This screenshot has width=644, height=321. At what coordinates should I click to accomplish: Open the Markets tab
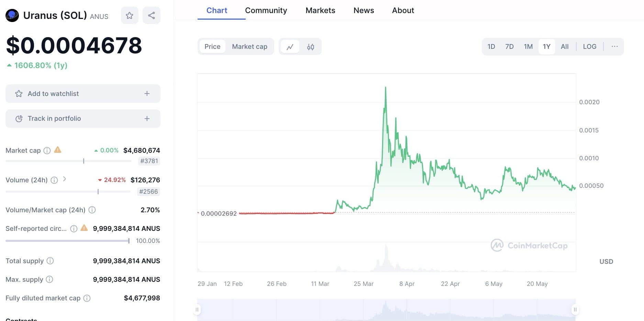point(320,10)
